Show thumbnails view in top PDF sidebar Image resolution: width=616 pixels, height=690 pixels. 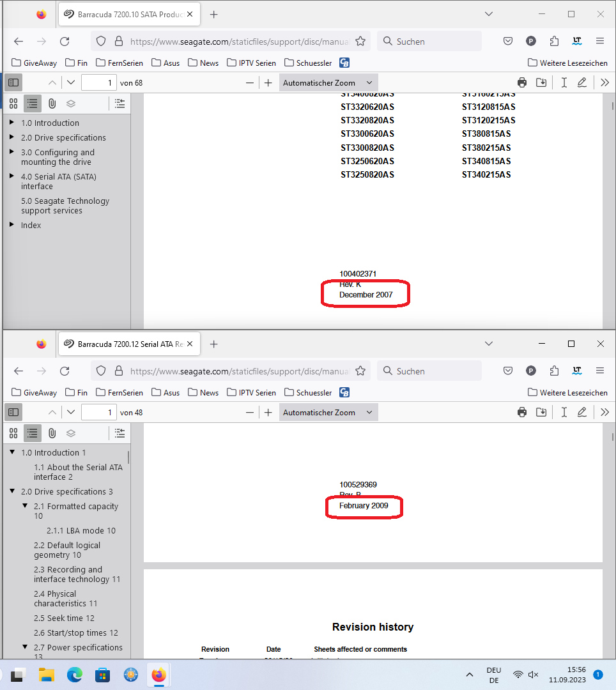13,104
